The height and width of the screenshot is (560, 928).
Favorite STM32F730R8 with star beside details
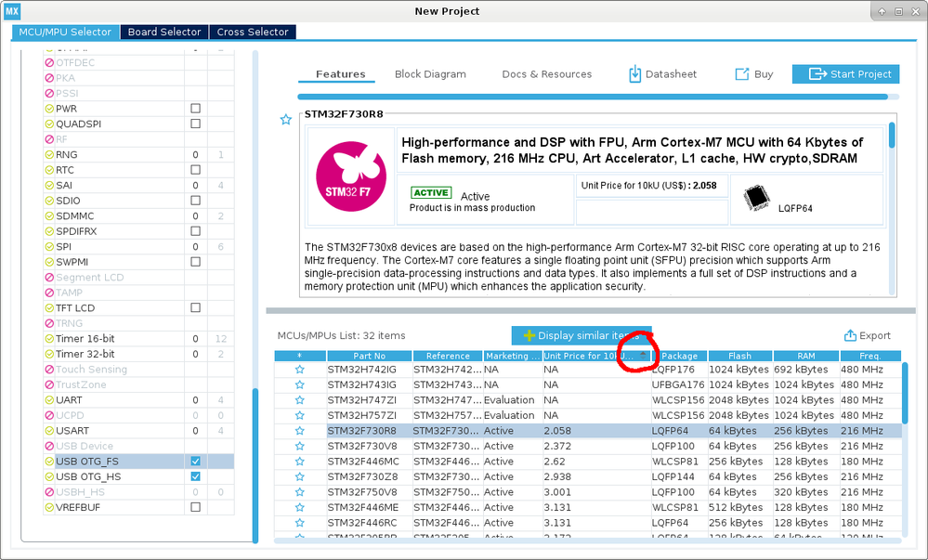(286, 120)
